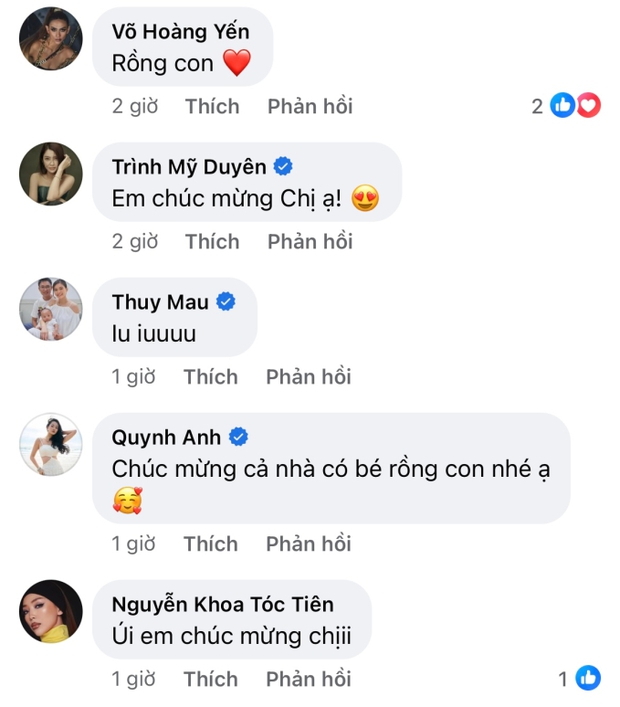Open Trình Mỹ Duyên's avatar
The image size is (620, 707).
click(51, 174)
